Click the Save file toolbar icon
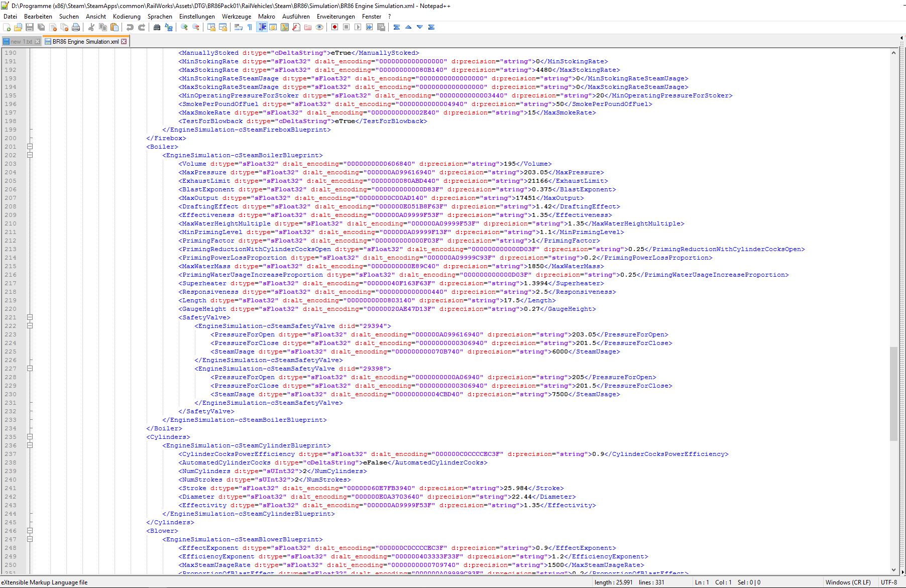 pyautogui.click(x=30, y=27)
